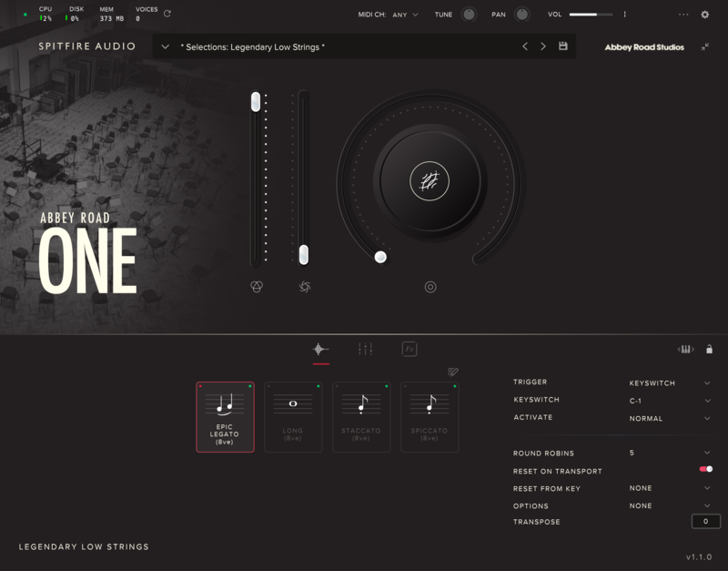728x571 pixels.
Task: Click the keyboard display icon
Action: point(686,349)
